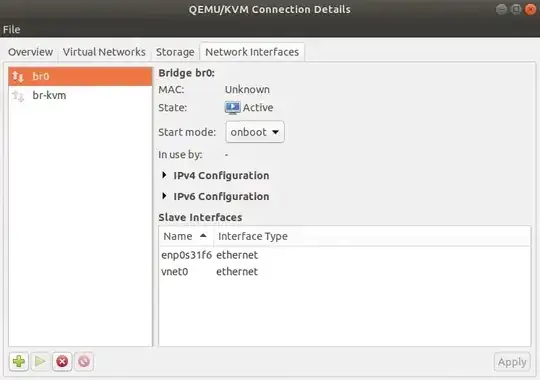The width and height of the screenshot is (540, 380).
Task: Switch to the Virtual Networks tab
Action: (x=104, y=52)
